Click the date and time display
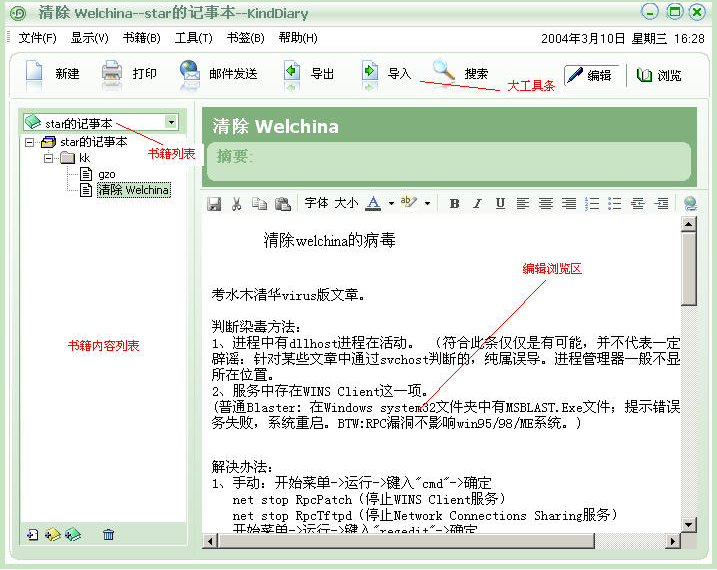This screenshot has width=717, height=570. coord(623,38)
